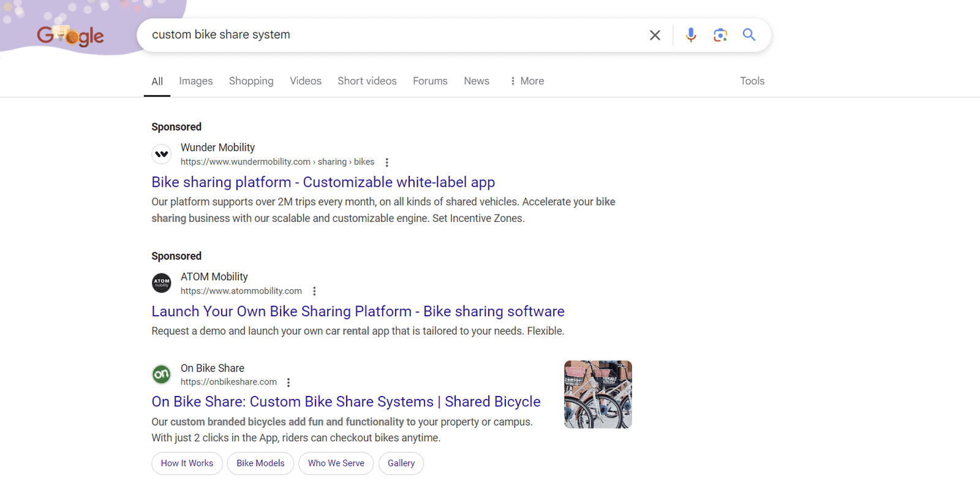Viewport: 980px width, 494px height.
Task: Clear the search box with the X icon
Action: [655, 35]
